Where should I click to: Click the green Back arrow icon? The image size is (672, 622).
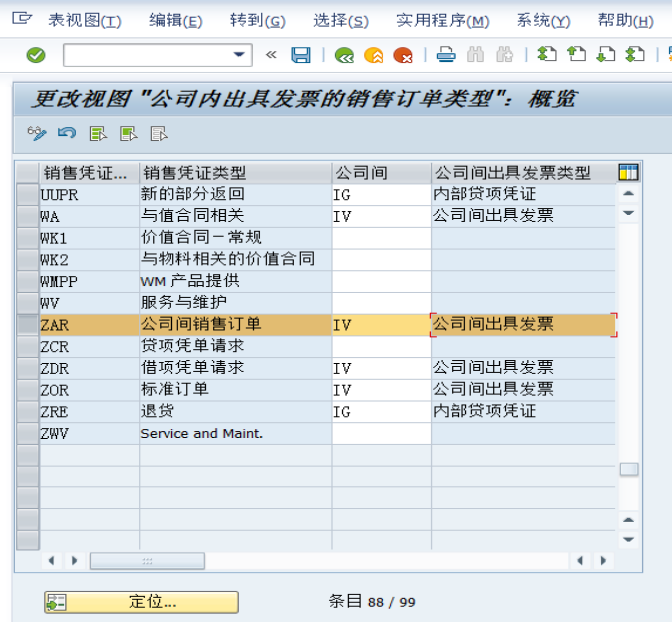[x=344, y=55]
